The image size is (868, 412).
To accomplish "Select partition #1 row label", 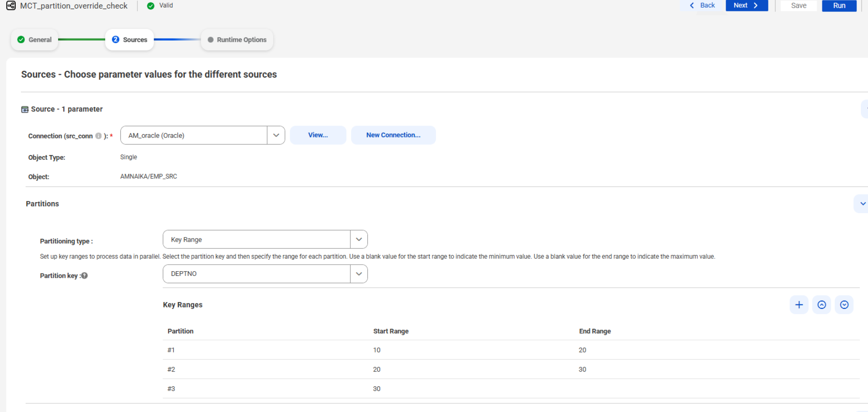I will point(171,350).
